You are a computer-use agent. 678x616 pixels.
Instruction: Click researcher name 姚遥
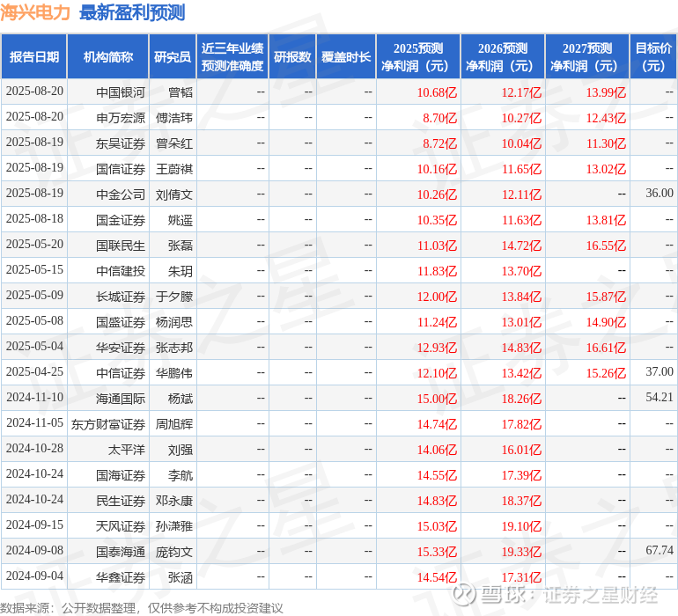[x=181, y=220]
